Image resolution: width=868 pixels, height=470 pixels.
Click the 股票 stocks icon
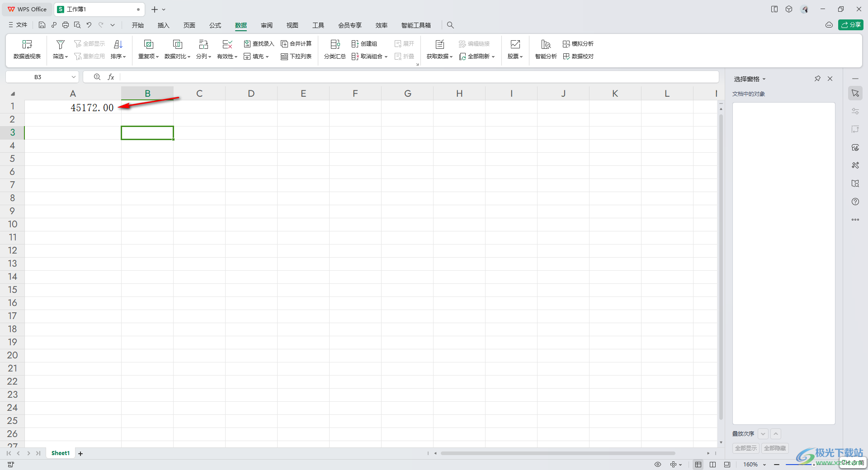tap(515, 44)
